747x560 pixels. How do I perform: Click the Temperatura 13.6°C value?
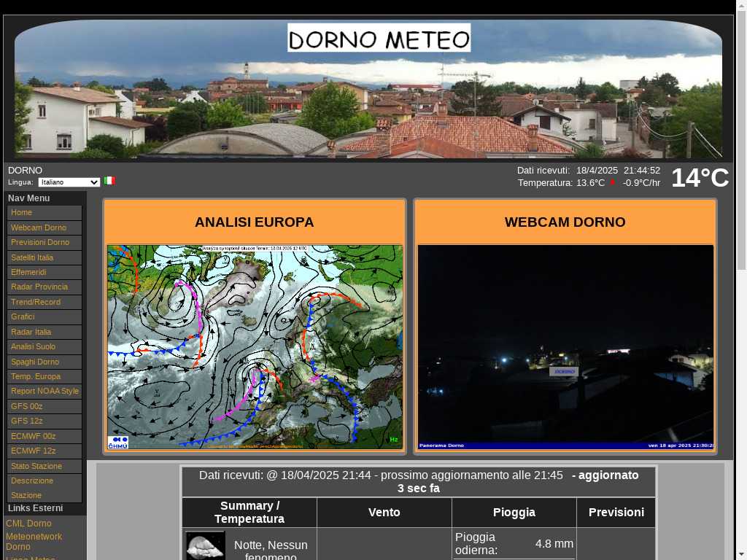tap(590, 183)
